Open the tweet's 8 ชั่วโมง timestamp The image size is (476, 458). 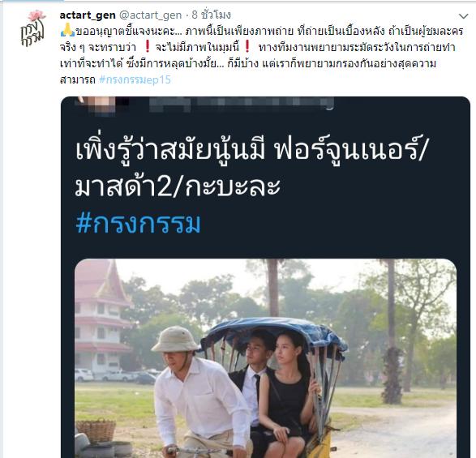(212, 15)
